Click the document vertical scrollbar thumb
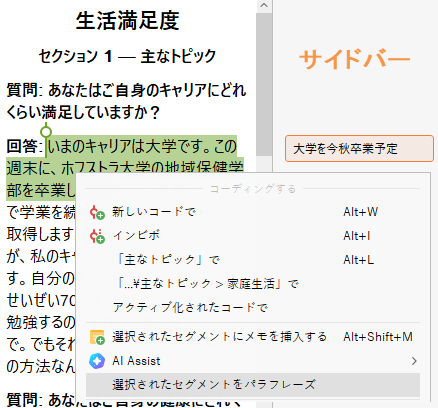438x408 pixels. [x=264, y=85]
